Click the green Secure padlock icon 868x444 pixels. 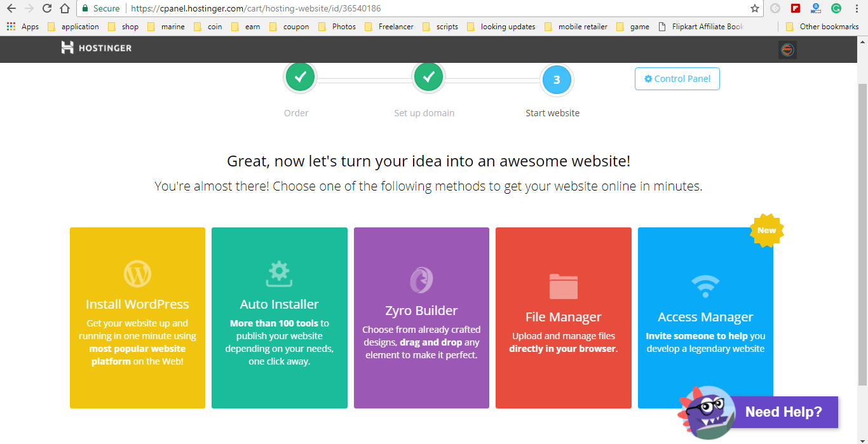(x=85, y=8)
